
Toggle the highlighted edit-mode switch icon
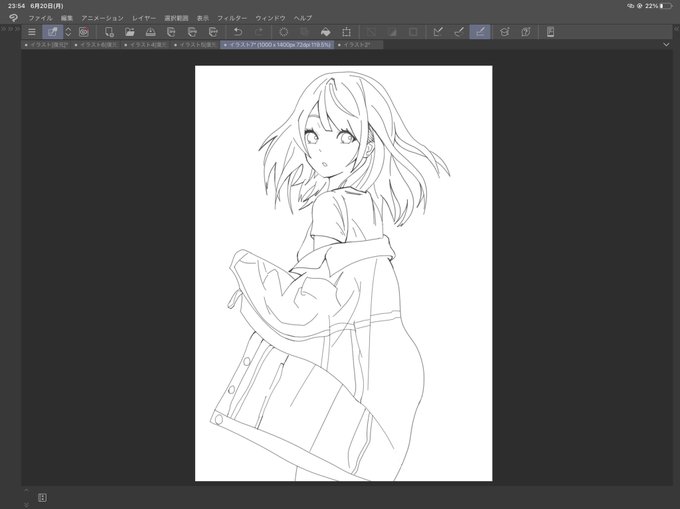point(52,32)
